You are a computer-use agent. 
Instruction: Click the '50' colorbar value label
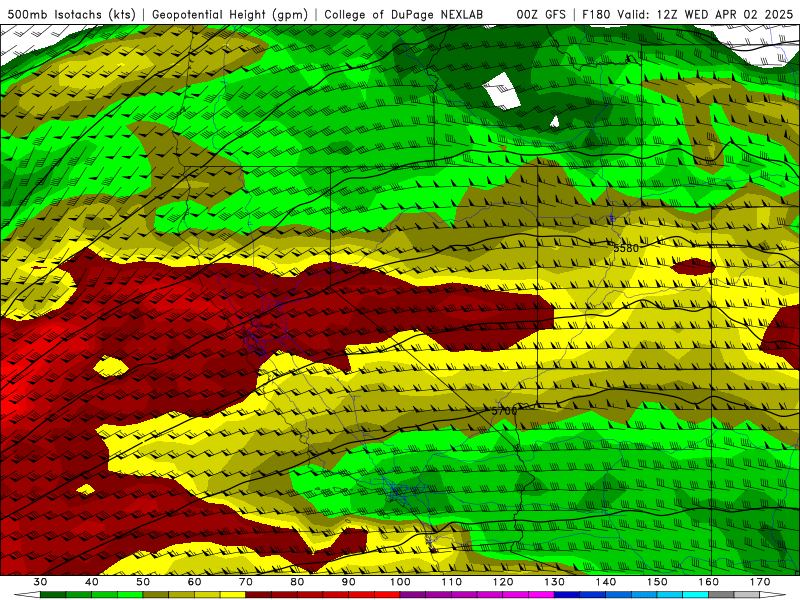click(143, 582)
